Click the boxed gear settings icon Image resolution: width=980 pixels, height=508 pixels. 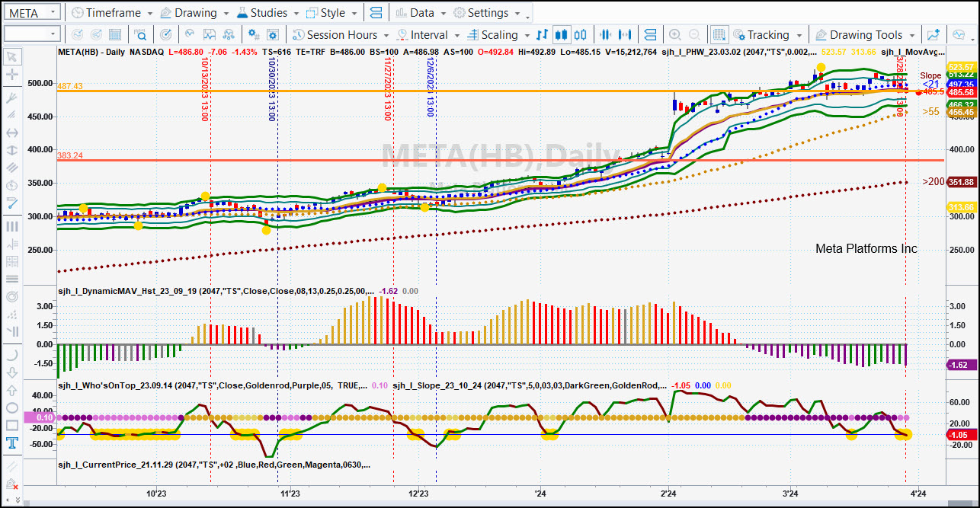tap(274, 34)
